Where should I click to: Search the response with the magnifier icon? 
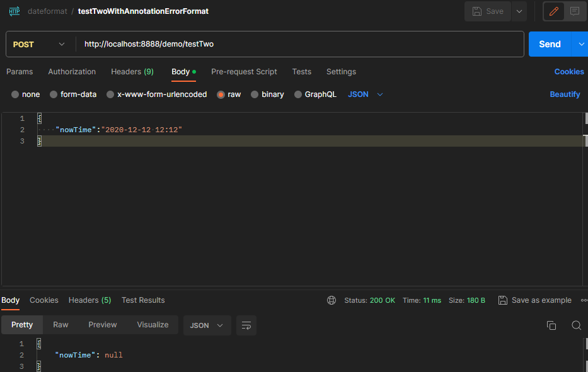pyautogui.click(x=576, y=325)
